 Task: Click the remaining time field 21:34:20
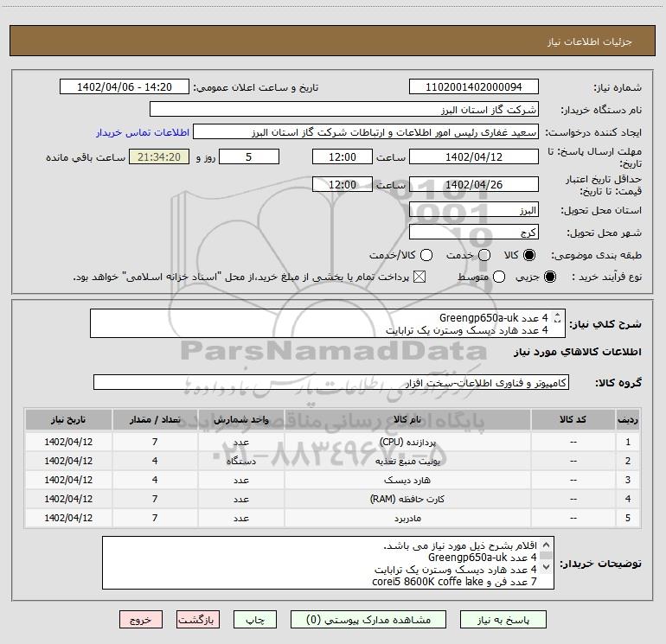159,156
